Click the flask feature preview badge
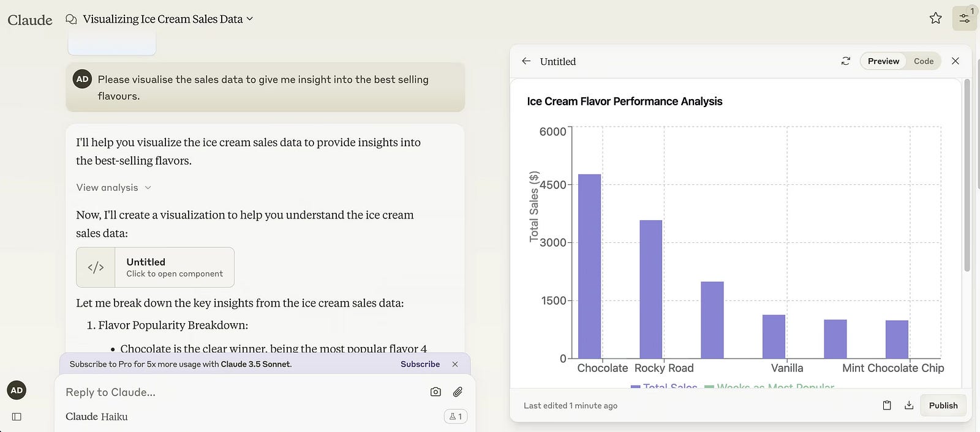 (456, 417)
